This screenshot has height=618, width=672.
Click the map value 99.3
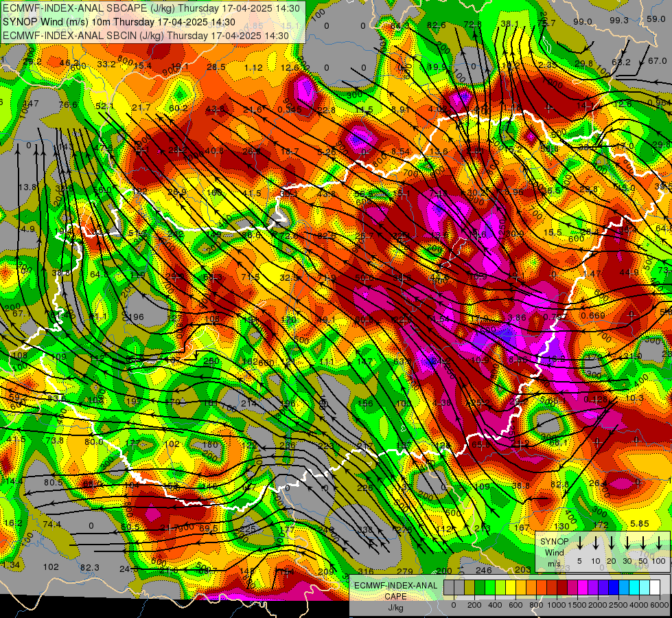point(619,20)
